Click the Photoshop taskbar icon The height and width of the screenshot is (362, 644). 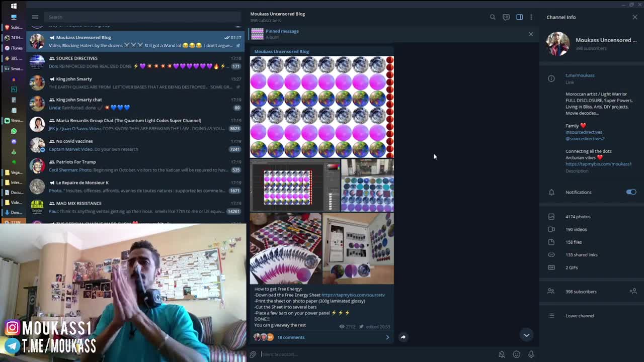coord(14,89)
